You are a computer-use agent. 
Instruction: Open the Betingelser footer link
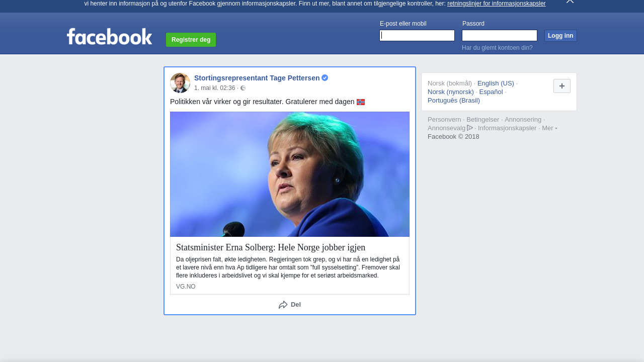483,120
